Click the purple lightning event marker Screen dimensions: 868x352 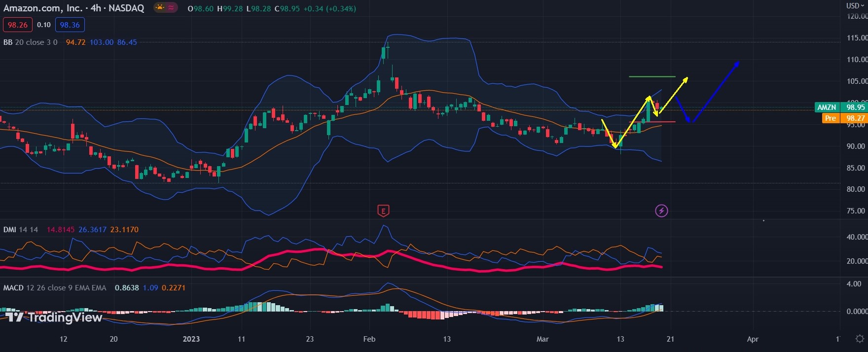[661, 211]
